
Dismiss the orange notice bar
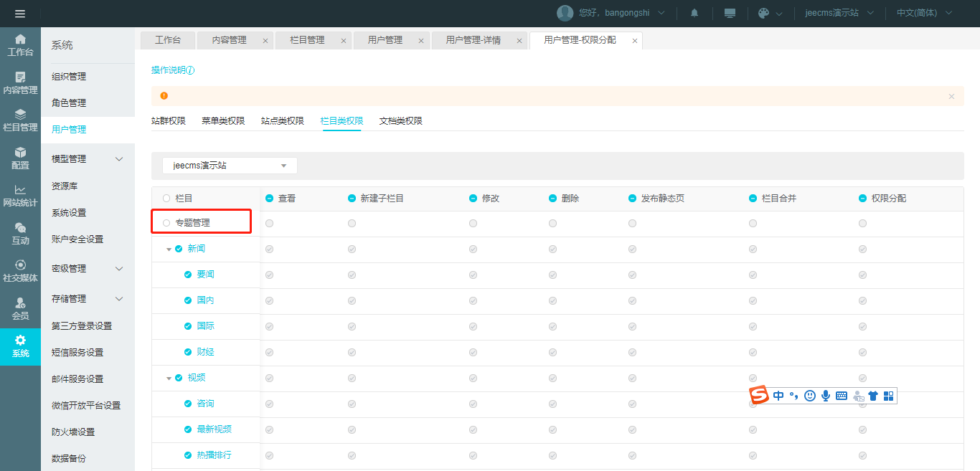[951, 96]
